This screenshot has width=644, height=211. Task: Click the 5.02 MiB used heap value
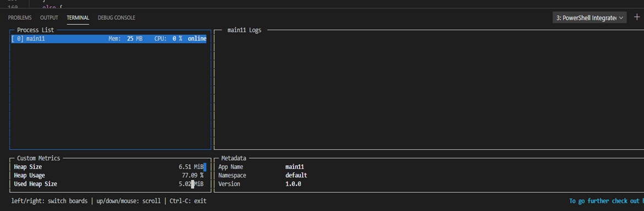pos(191,184)
